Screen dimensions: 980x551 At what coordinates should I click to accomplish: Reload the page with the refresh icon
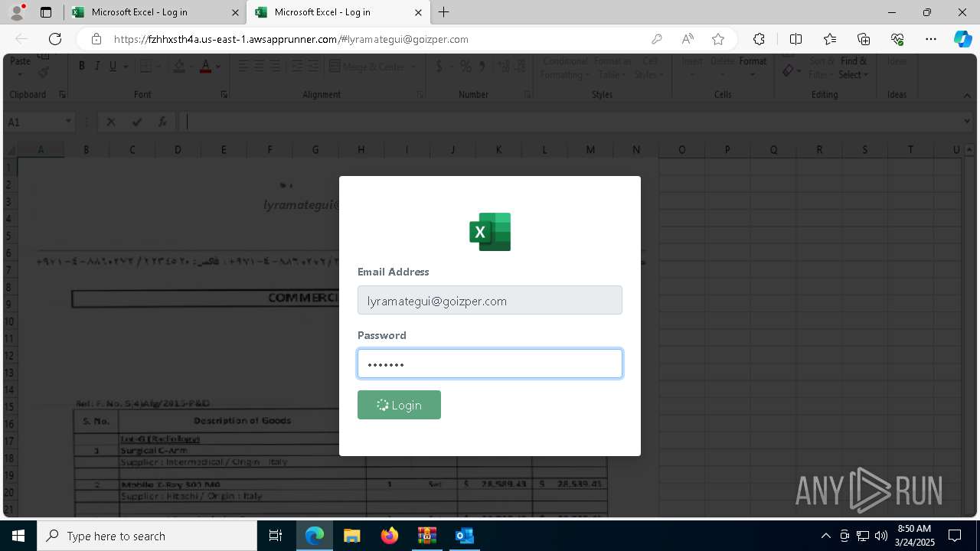55,39
